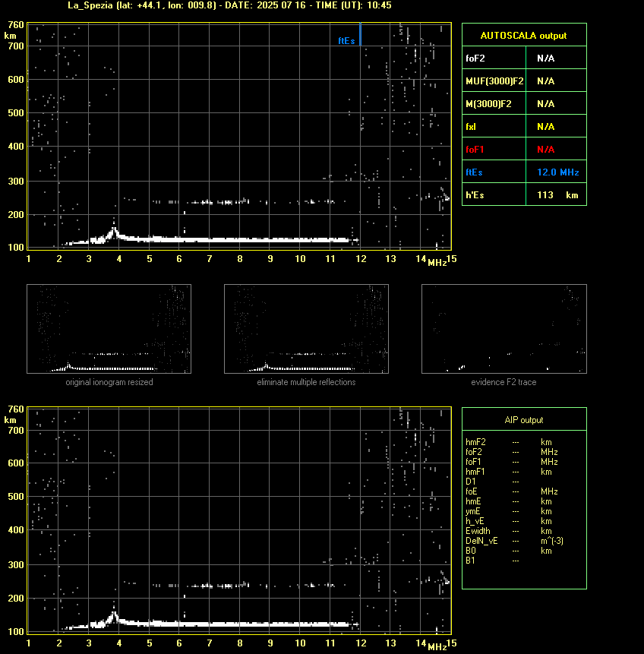Click the D1 row in AIP output
The width and height of the screenshot is (644, 654).
[493, 482]
